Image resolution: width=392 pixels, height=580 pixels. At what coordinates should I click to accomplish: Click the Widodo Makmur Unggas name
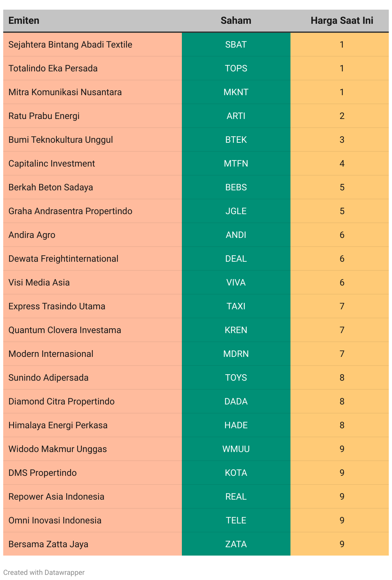pos(58,449)
